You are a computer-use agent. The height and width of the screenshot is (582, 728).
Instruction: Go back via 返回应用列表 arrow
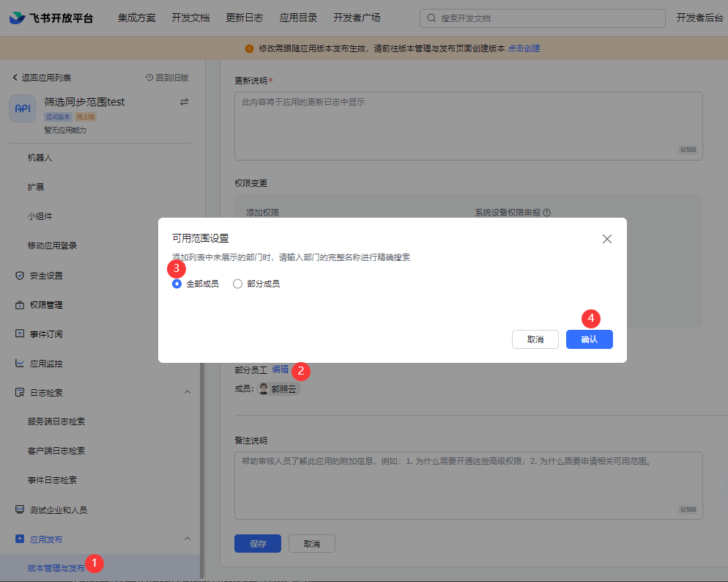[15, 78]
